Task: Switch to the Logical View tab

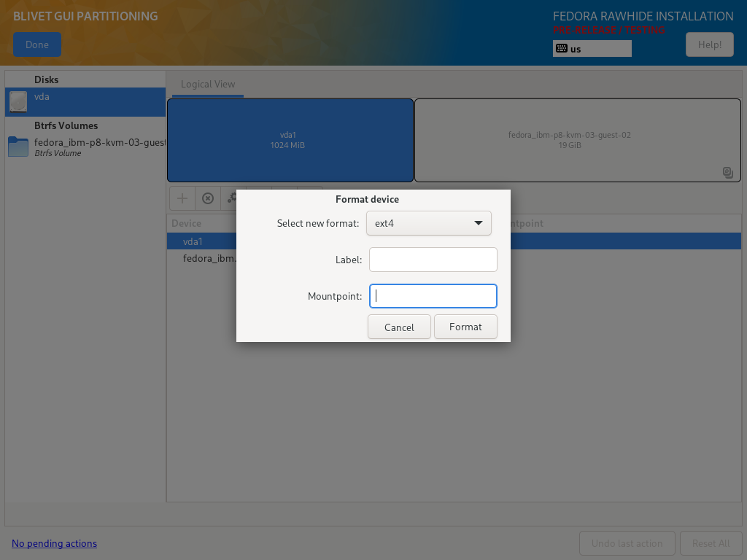Action: tap(208, 85)
